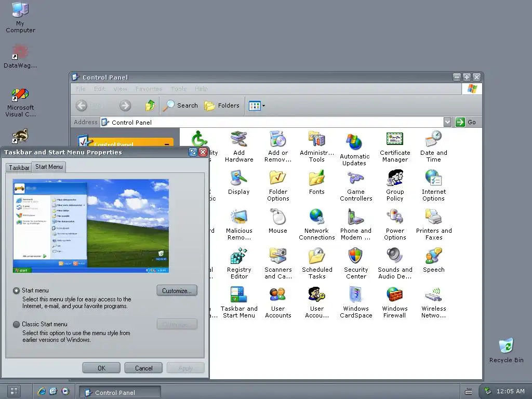Launch Registry Editor icon

point(239,263)
